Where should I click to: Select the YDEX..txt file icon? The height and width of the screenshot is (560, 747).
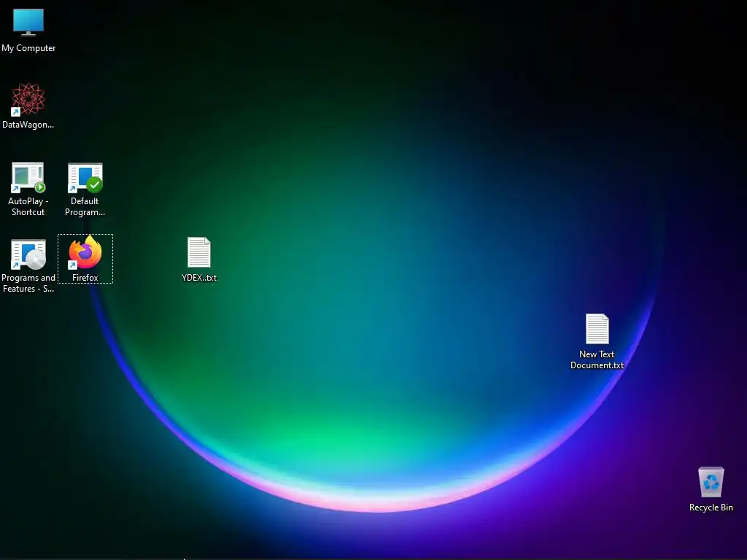point(199,252)
